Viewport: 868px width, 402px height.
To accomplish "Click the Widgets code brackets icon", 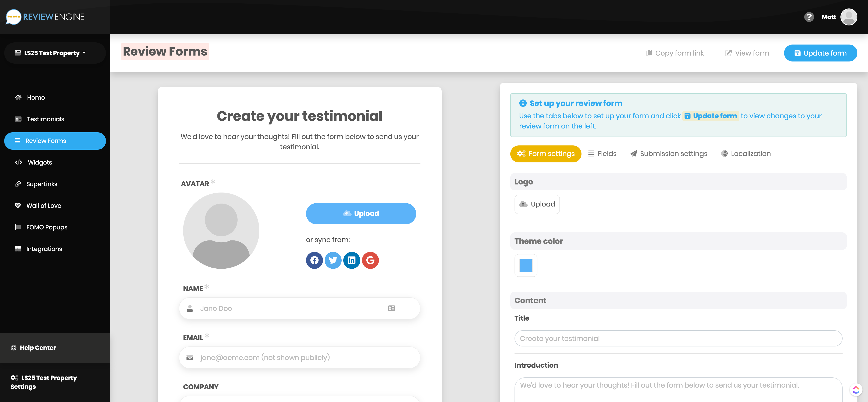I will 18,162.
